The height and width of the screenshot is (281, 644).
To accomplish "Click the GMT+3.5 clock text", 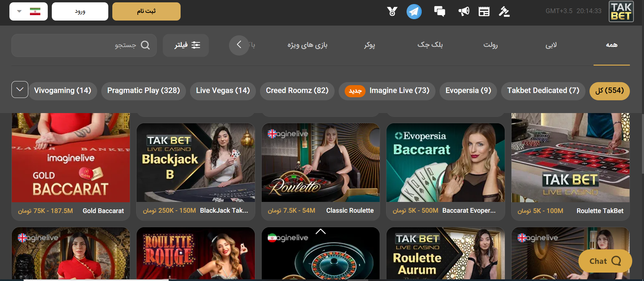I will point(573,11).
